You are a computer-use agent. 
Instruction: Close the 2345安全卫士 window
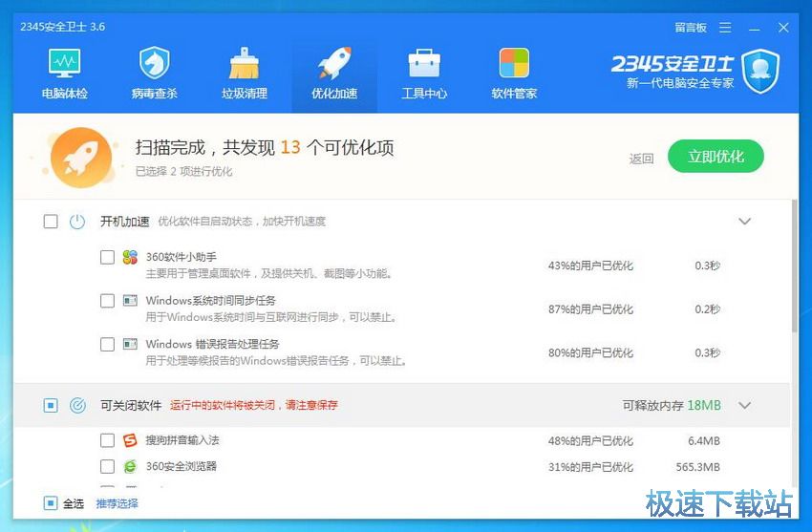783,28
